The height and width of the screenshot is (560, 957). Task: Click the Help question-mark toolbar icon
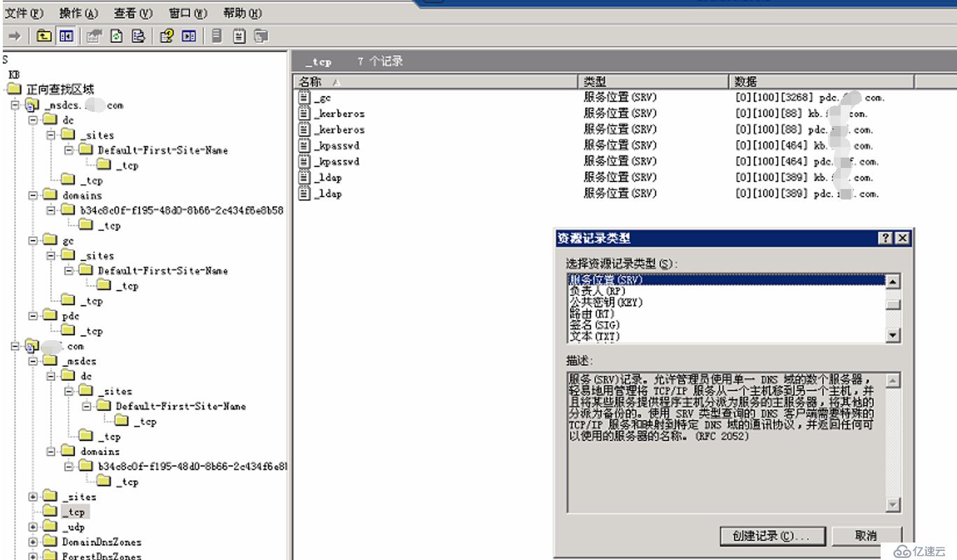click(166, 36)
